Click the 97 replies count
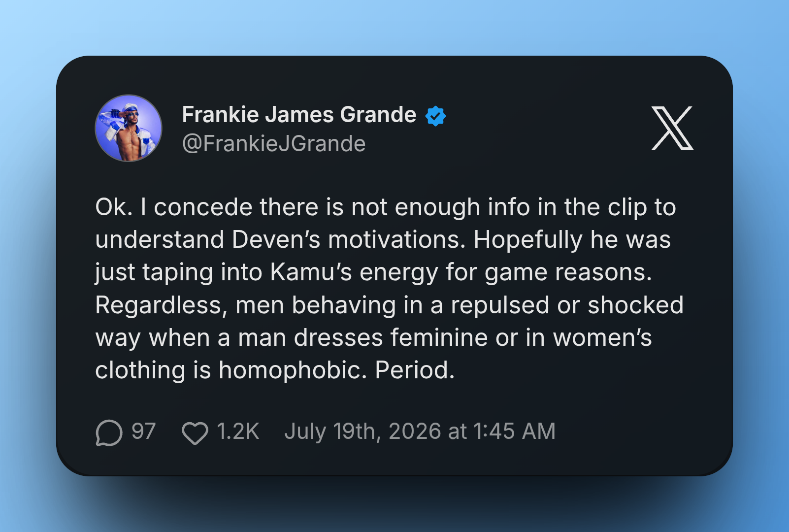Viewport: 789px width, 532px height. pyautogui.click(x=143, y=432)
